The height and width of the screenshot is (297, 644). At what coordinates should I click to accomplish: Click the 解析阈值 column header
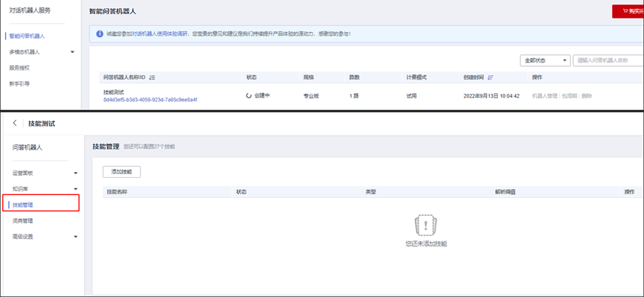pos(506,192)
